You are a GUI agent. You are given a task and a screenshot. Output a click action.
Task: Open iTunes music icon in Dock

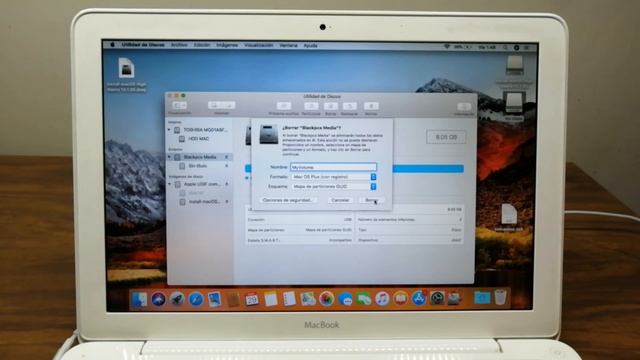pyautogui.click(x=382, y=299)
